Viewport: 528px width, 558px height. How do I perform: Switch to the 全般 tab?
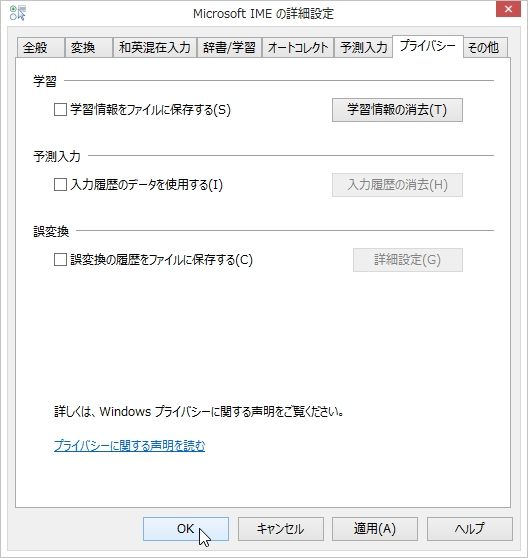40,47
